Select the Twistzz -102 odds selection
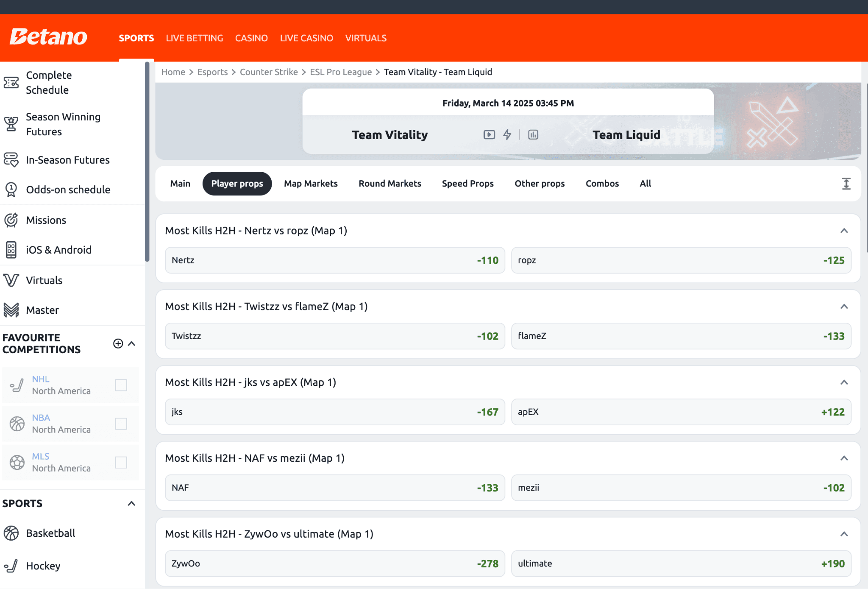 (x=334, y=336)
